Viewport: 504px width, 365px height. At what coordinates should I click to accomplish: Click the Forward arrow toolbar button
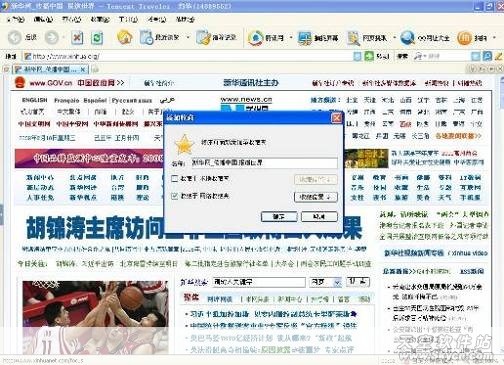(52, 37)
